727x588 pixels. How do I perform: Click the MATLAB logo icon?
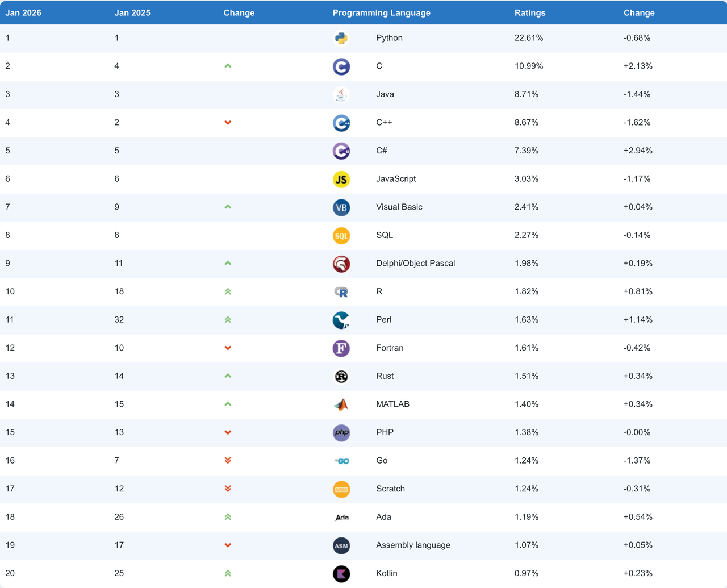(341, 404)
